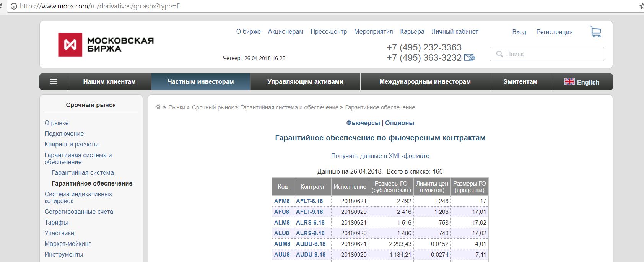Open the shopping cart icon

pos(595,32)
